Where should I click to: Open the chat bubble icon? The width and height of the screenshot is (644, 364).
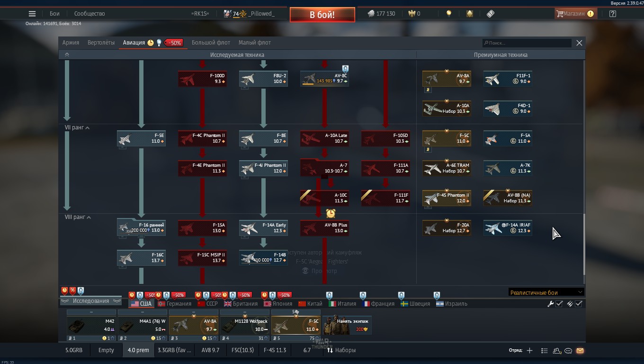click(568, 351)
